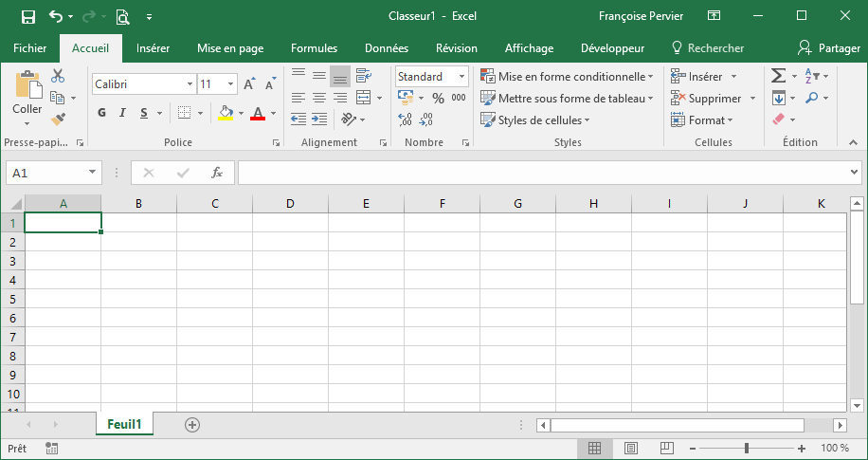Click the increase font size icon
The height and width of the screenshot is (460, 868).
click(249, 84)
